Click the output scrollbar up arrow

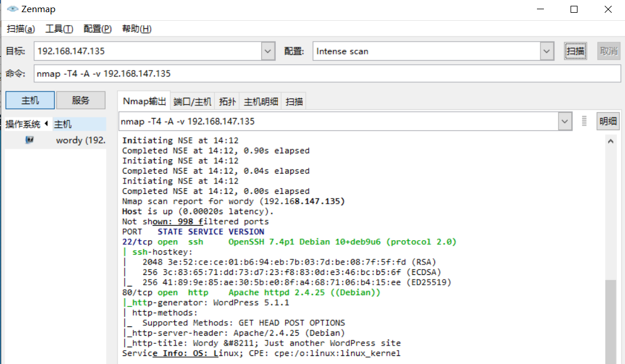611,141
